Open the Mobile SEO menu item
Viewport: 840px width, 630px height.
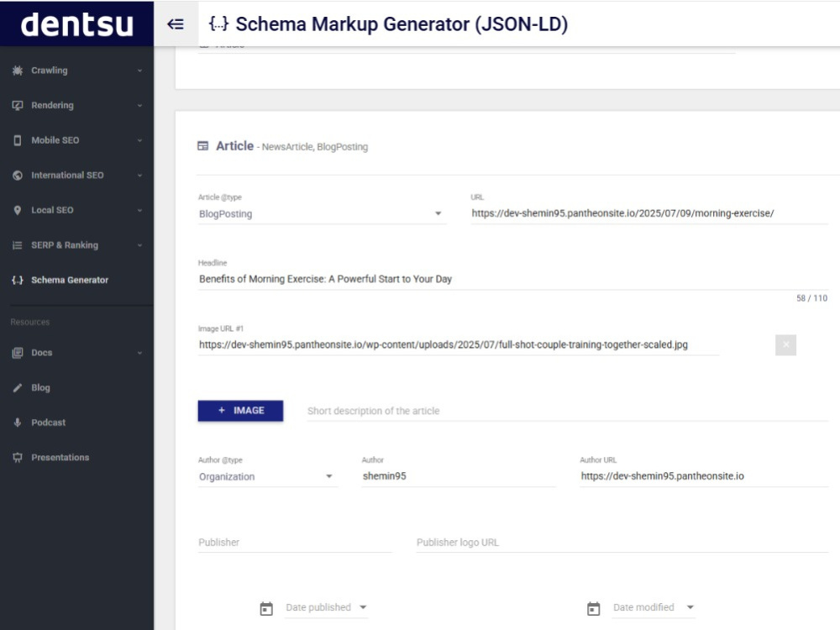[x=76, y=140]
